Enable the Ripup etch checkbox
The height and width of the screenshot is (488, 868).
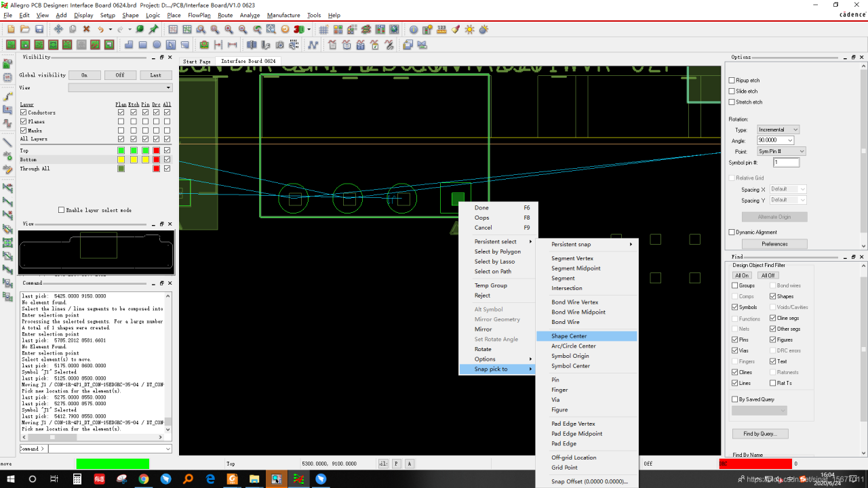click(732, 81)
